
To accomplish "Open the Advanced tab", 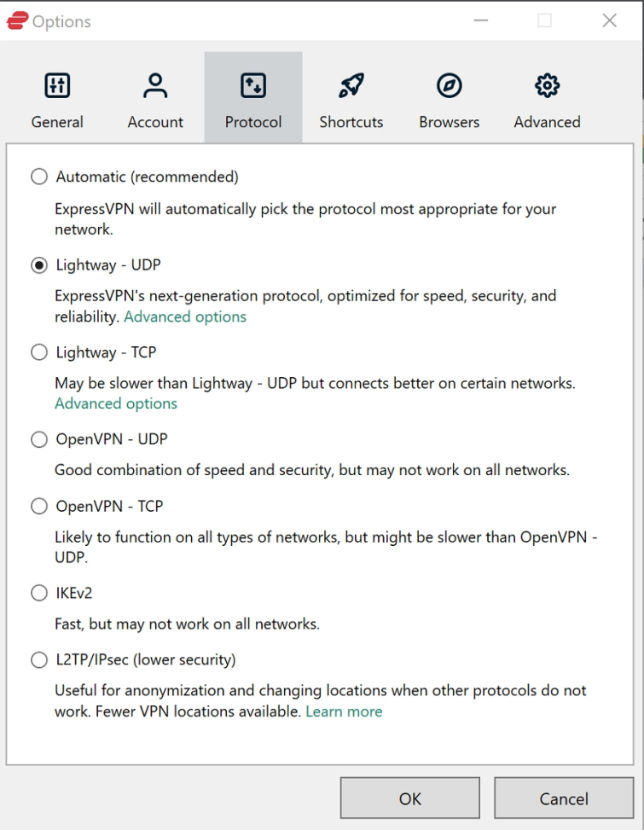I will click(546, 96).
